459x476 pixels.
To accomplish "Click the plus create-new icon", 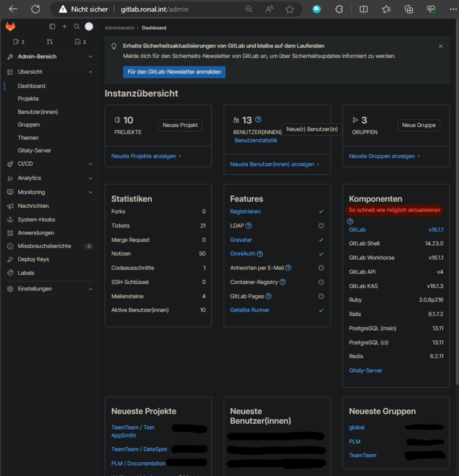I will pos(65,26).
